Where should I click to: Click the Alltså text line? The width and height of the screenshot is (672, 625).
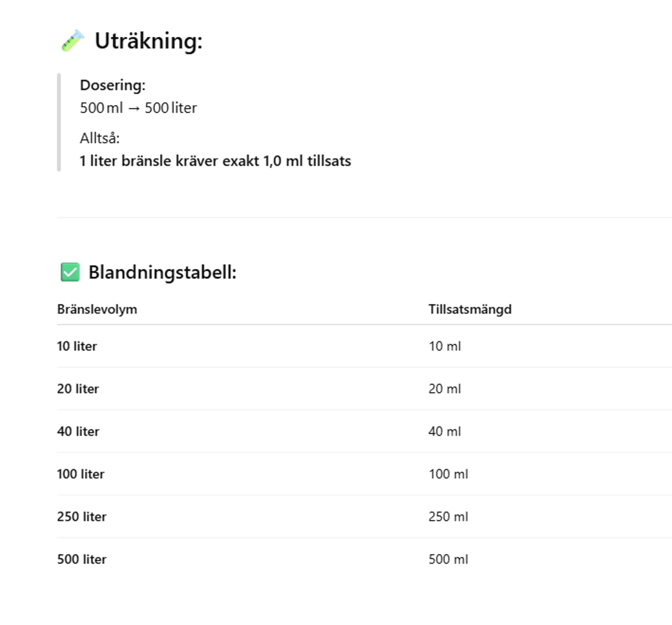pos(100,138)
